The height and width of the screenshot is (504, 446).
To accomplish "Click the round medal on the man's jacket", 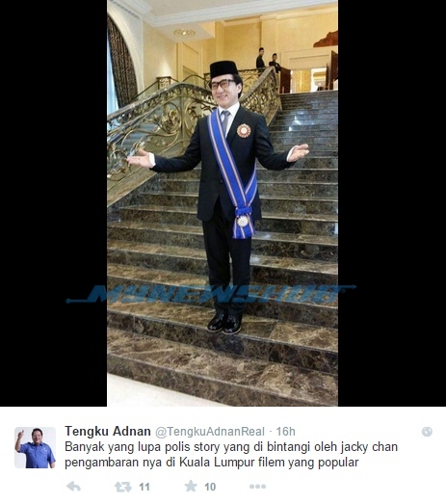I will click(x=244, y=131).
